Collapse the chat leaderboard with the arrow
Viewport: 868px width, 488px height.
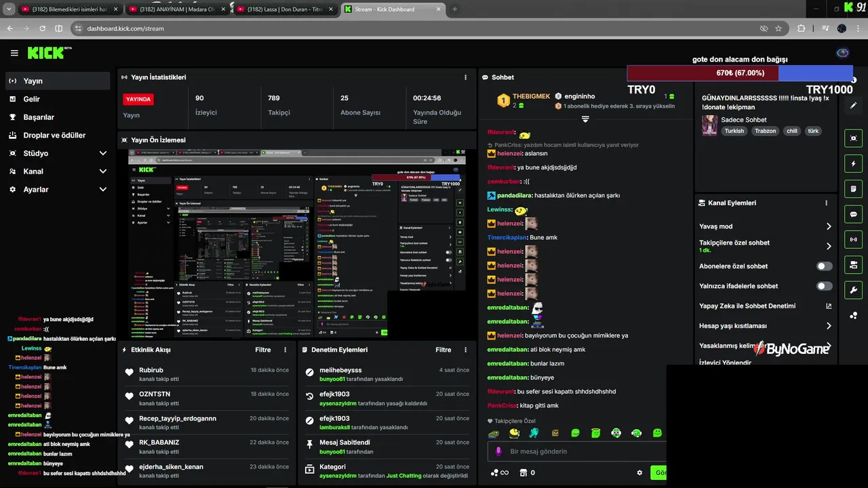[x=585, y=119]
